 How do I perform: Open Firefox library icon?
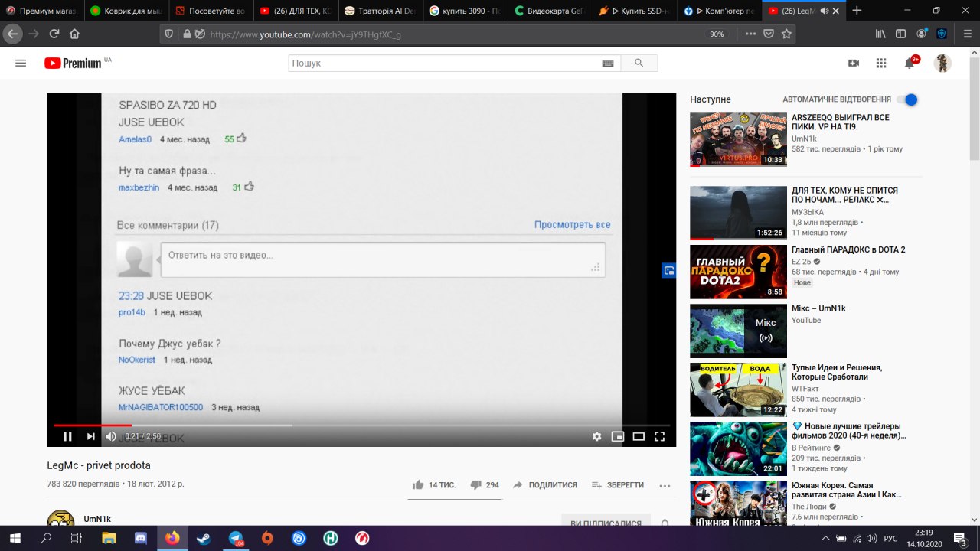point(881,34)
